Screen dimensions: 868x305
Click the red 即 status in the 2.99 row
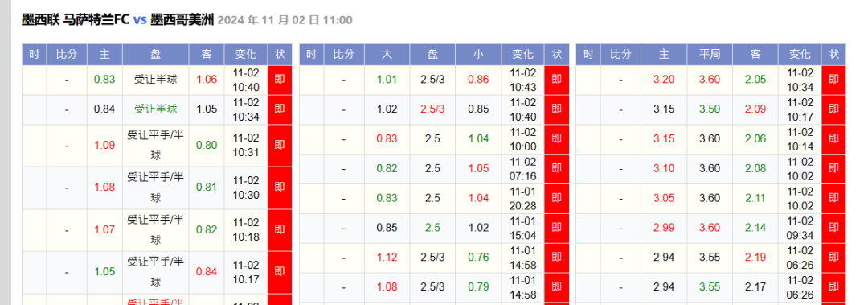(833, 228)
